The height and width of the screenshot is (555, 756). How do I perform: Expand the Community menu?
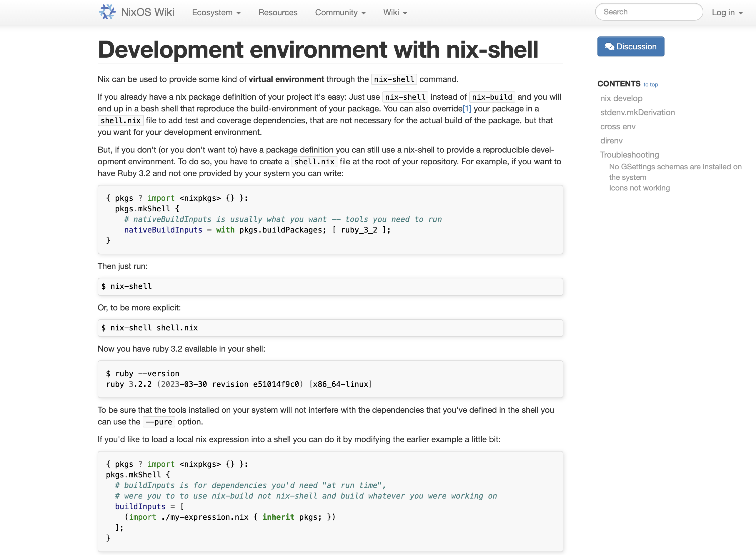337,12
